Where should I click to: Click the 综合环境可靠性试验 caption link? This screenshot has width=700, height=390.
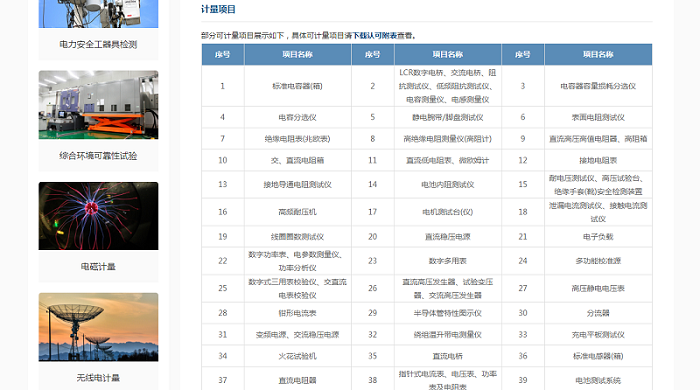tap(98, 156)
